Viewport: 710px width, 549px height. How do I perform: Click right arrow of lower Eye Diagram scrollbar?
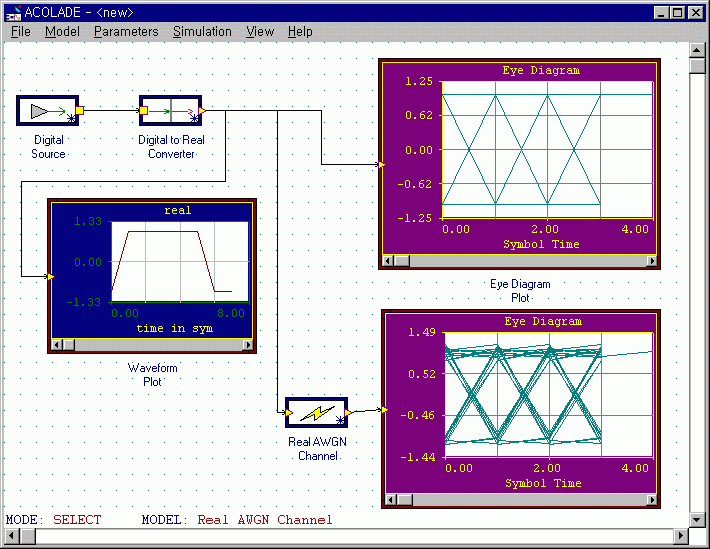pos(650,499)
